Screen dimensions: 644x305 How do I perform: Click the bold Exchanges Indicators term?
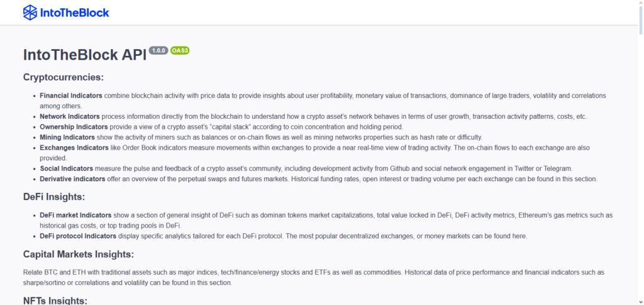74,148
